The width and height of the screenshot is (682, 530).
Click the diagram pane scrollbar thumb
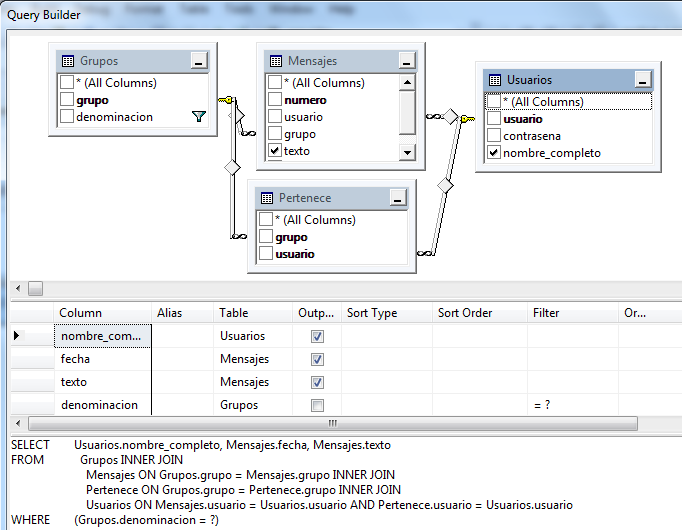(35, 288)
